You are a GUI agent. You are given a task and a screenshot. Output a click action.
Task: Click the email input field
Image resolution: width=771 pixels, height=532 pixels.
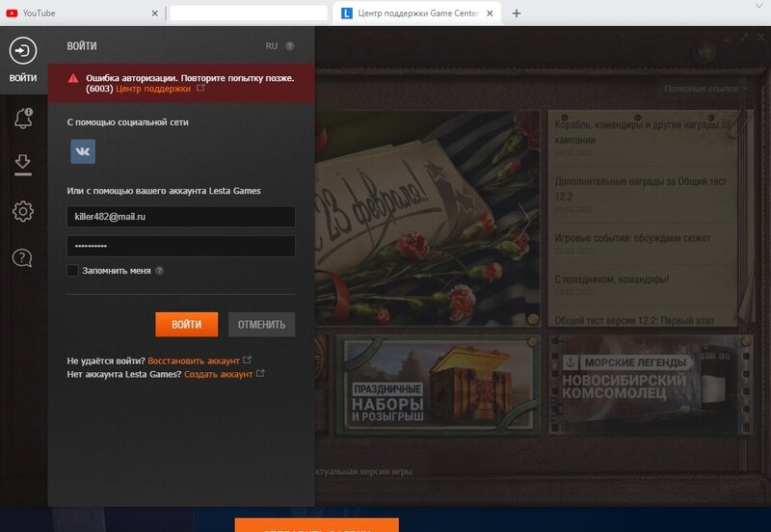[180, 217]
